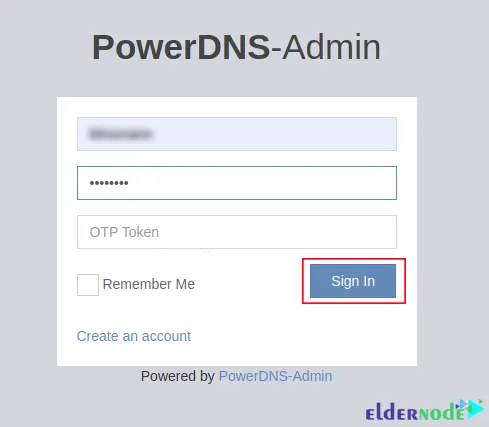Tick the Remember Me checkbox

pyautogui.click(x=88, y=285)
